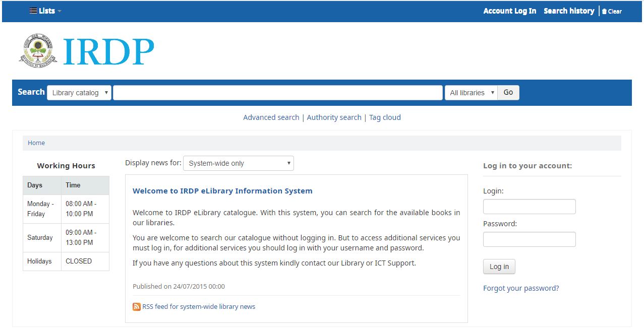Expand the Library catalog search type dropdown

click(79, 93)
